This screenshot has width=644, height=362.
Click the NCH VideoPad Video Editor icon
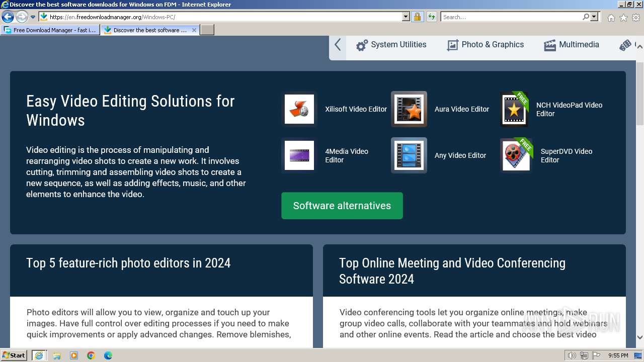click(514, 109)
